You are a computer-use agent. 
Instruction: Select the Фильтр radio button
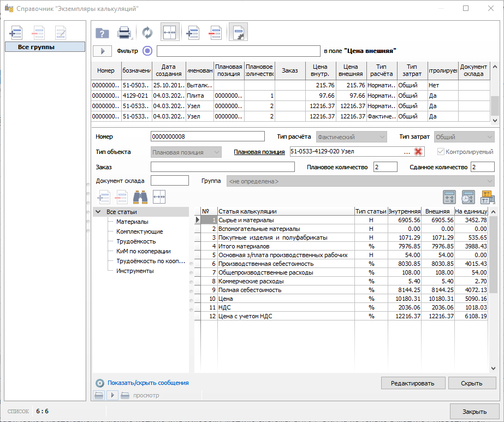point(147,51)
